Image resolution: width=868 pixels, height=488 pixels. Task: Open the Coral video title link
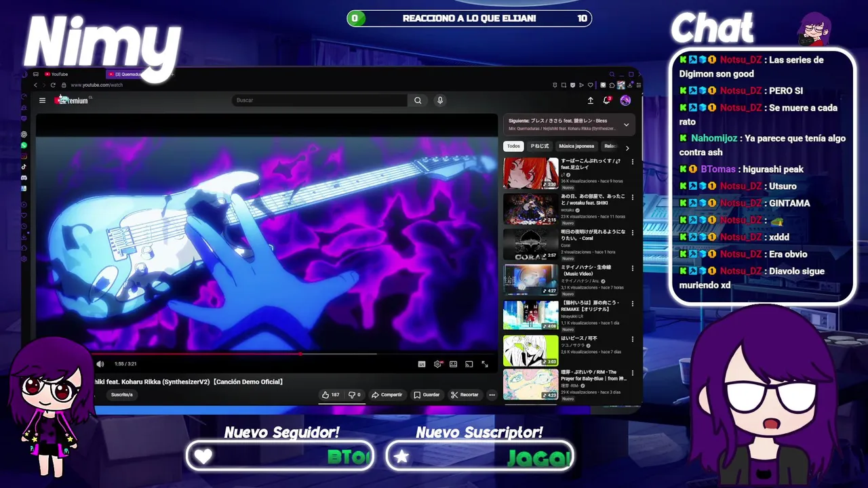tap(593, 235)
